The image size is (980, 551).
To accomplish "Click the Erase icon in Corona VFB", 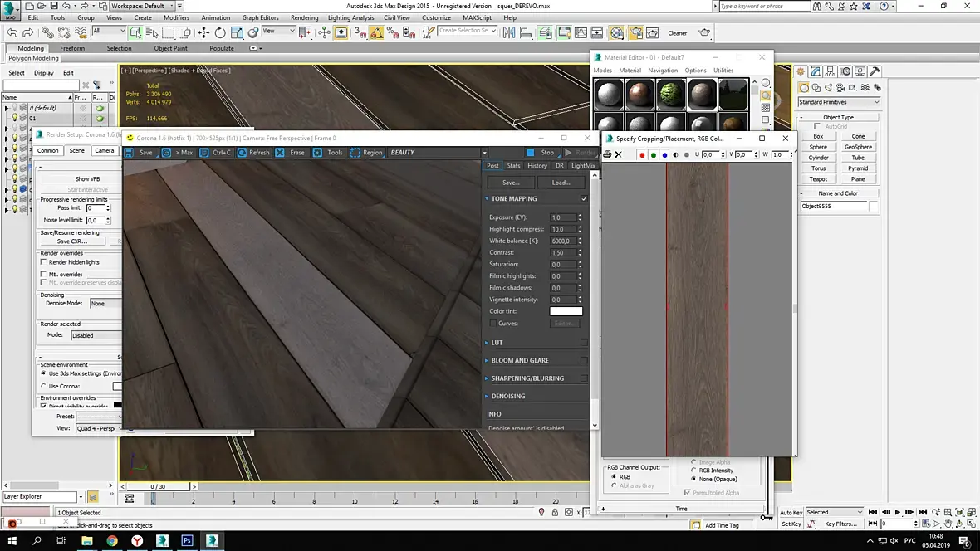I will 280,153.
